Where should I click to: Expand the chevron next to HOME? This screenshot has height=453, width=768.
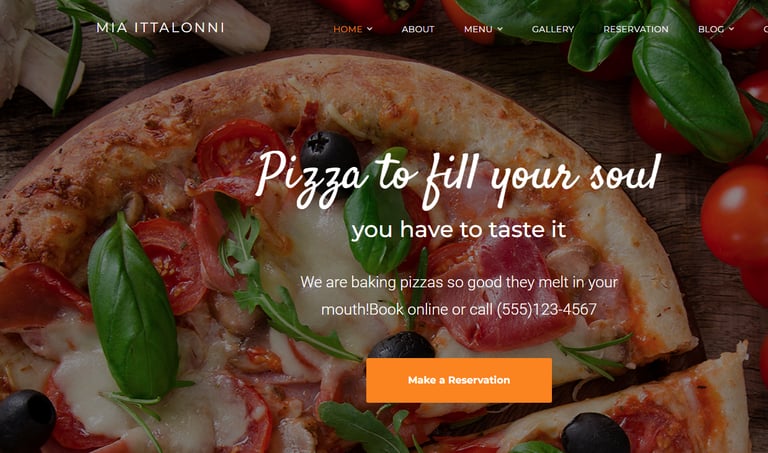point(369,29)
